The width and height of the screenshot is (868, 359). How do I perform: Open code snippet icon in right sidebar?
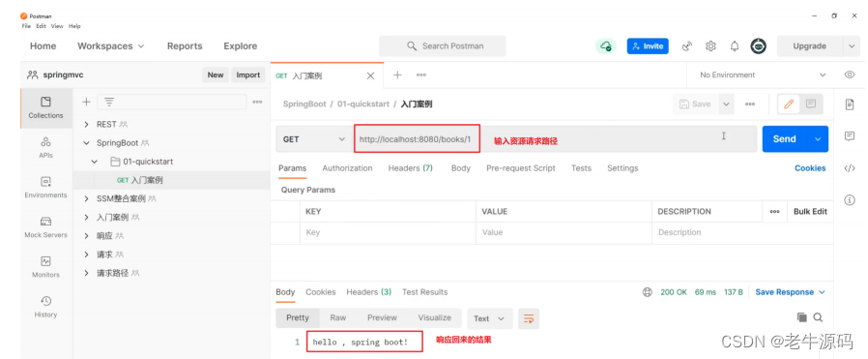[850, 168]
